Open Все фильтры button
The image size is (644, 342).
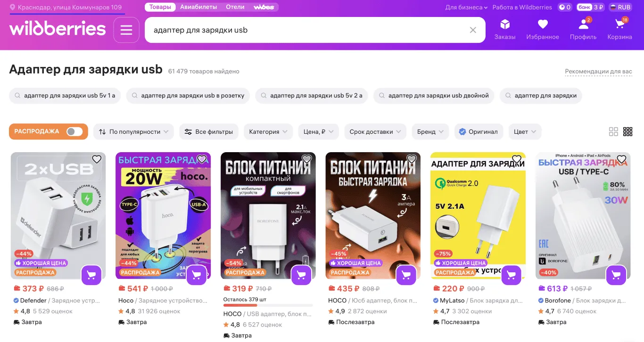209,132
